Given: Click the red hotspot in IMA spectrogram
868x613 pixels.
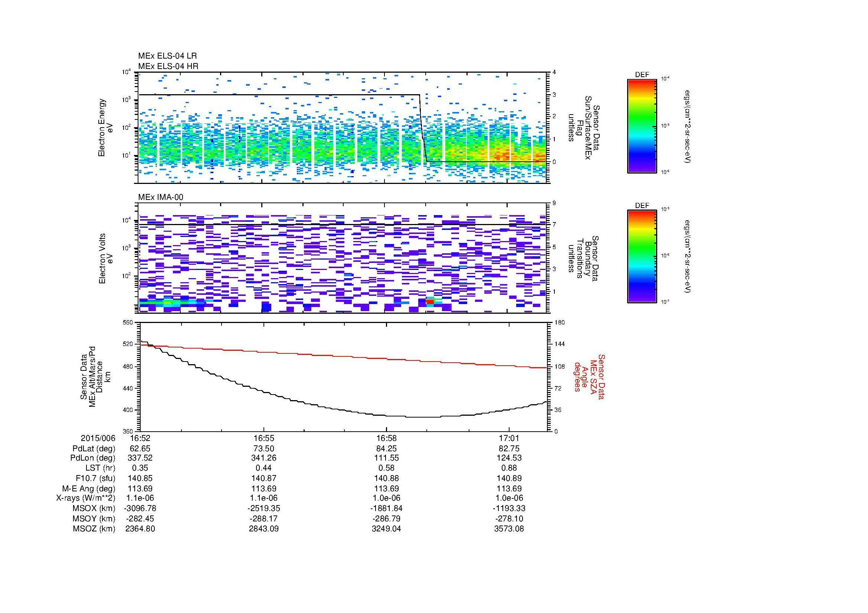Looking at the screenshot, I should click(x=430, y=301).
